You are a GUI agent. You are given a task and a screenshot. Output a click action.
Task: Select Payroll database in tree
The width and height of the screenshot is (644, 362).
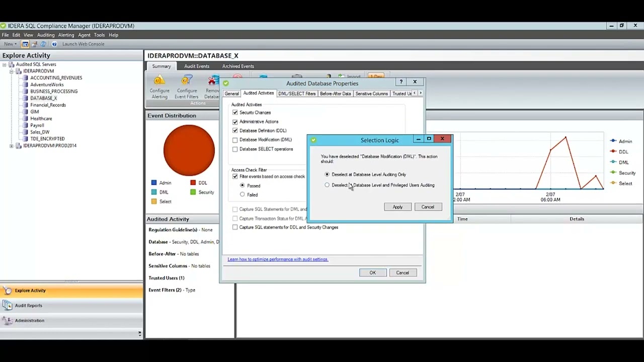(x=37, y=126)
